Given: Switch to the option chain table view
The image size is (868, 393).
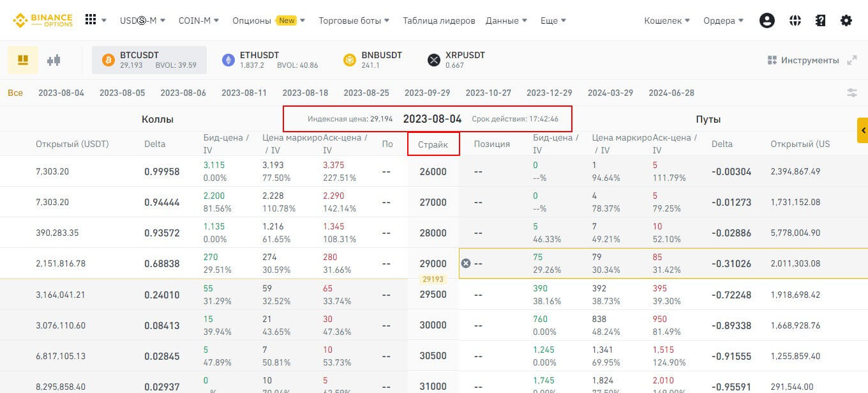Looking at the screenshot, I should [x=23, y=60].
